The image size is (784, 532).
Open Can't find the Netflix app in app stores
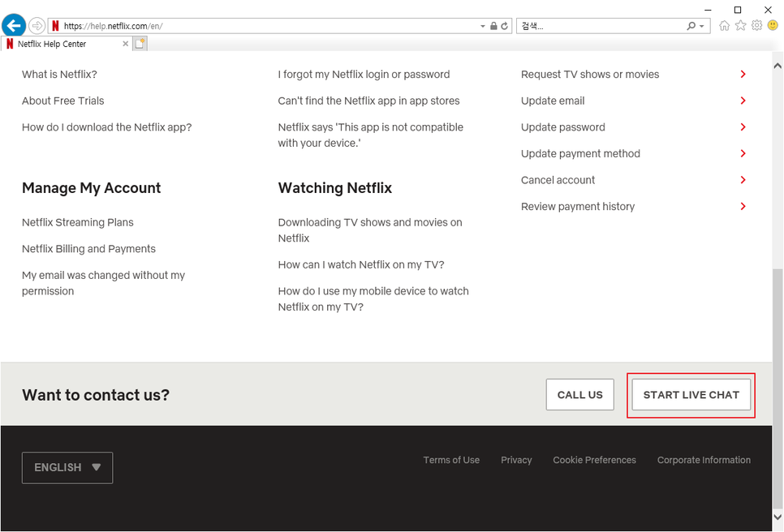click(369, 101)
